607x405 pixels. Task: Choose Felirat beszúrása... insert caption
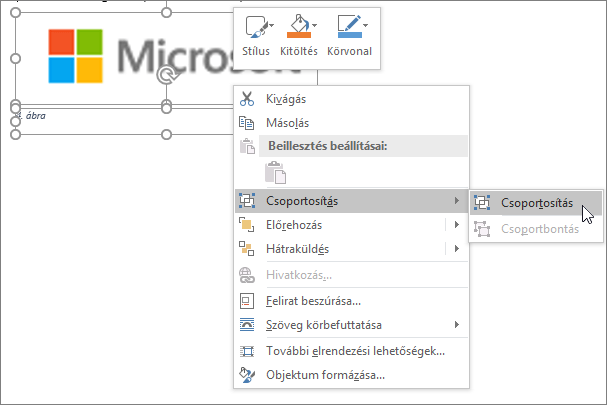point(352,301)
